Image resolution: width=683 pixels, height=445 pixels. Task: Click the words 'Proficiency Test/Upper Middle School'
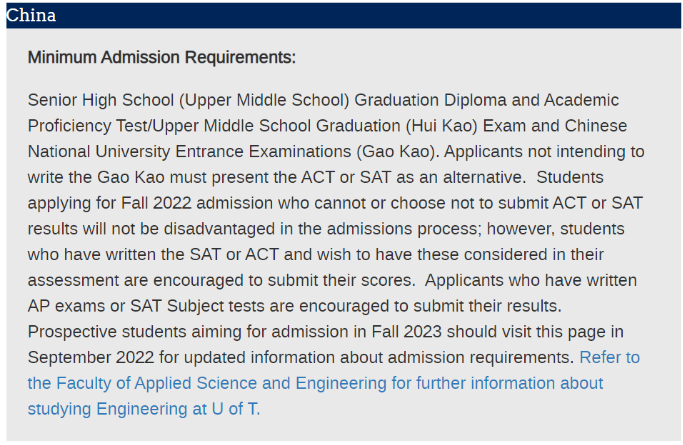coord(169,126)
